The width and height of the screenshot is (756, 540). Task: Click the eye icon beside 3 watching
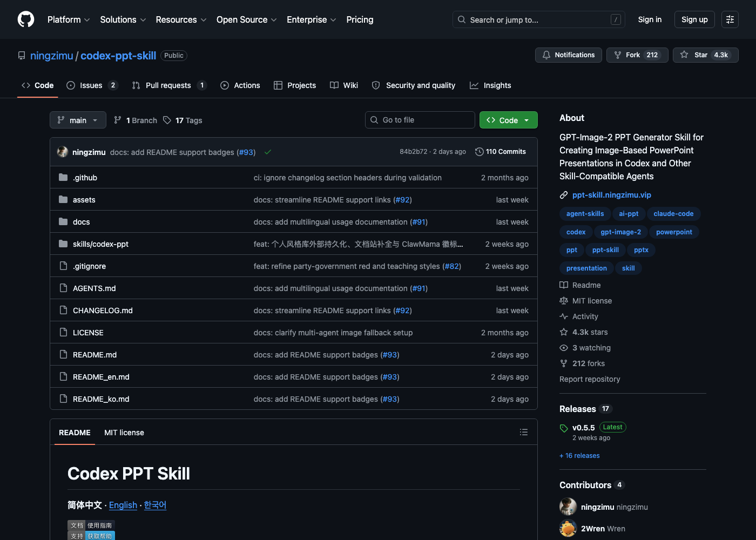click(564, 348)
